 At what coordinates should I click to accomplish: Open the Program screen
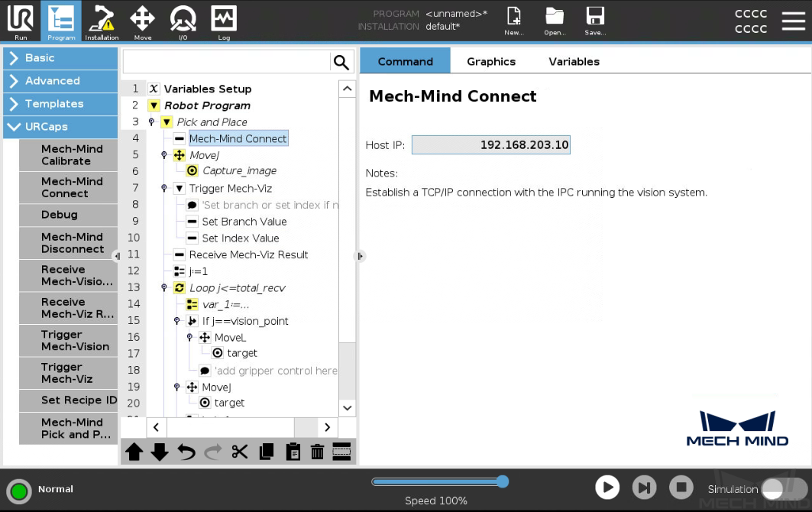[x=61, y=21]
